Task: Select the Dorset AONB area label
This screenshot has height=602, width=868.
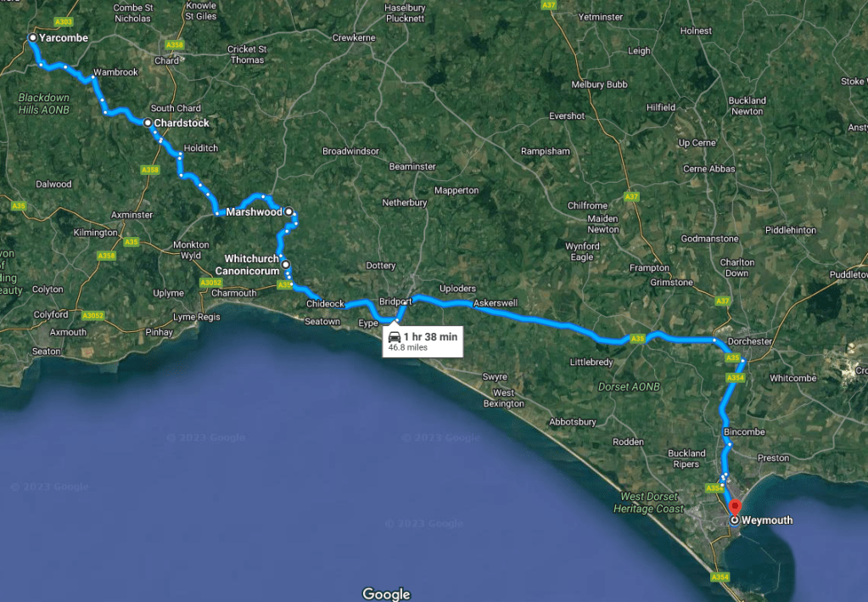Action: pyautogui.click(x=629, y=387)
